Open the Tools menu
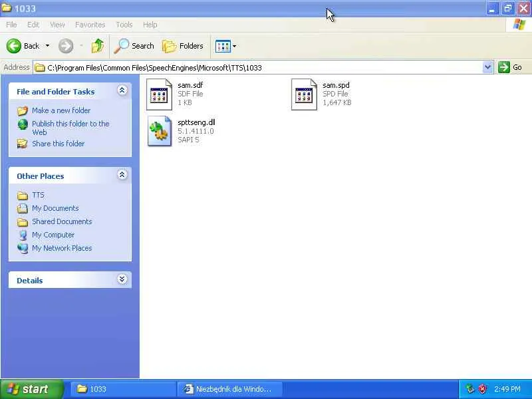Viewport: 532px width, 399px height. (124, 25)
